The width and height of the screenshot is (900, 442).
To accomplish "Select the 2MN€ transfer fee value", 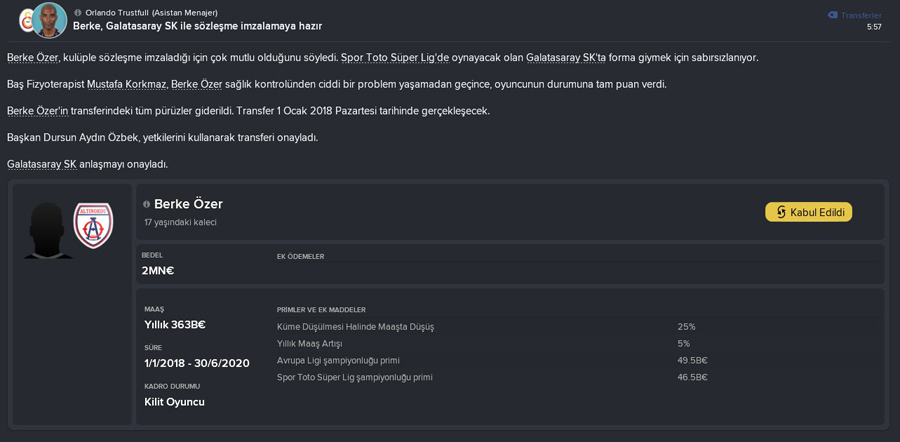I will 158,270.
